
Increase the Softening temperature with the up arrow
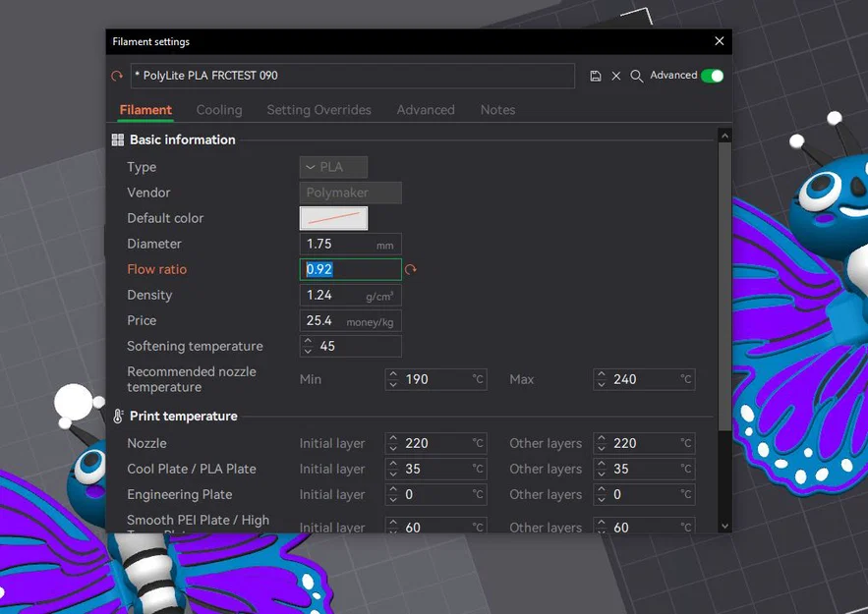(308, 341)
